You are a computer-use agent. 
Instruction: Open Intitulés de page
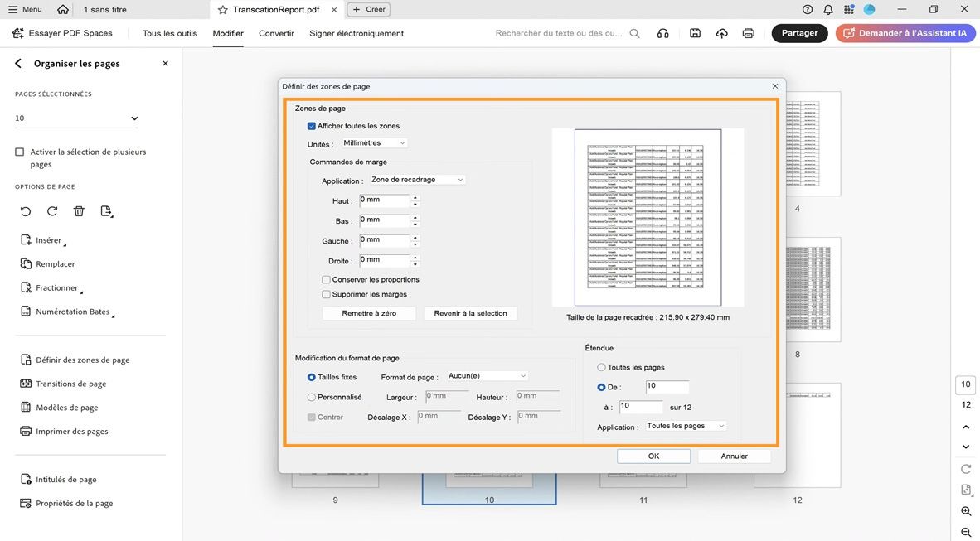click(59, 480)
